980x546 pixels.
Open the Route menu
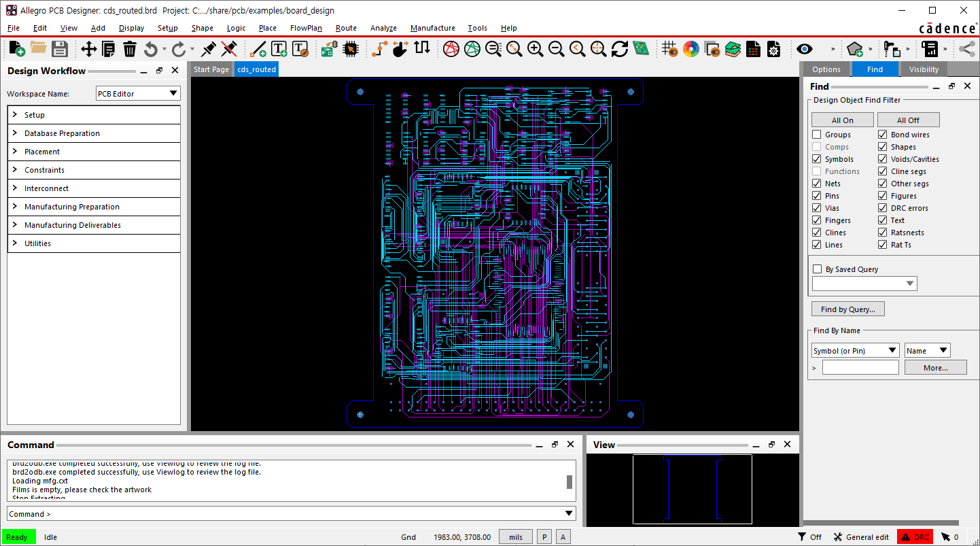click(346, 28)
